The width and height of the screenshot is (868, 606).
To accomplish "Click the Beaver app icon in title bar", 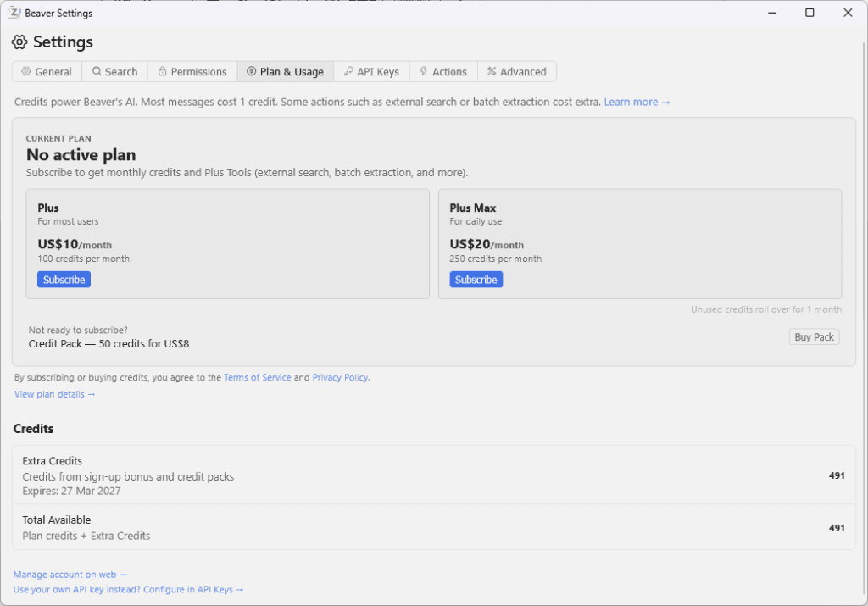I will [x=14, y=13].
